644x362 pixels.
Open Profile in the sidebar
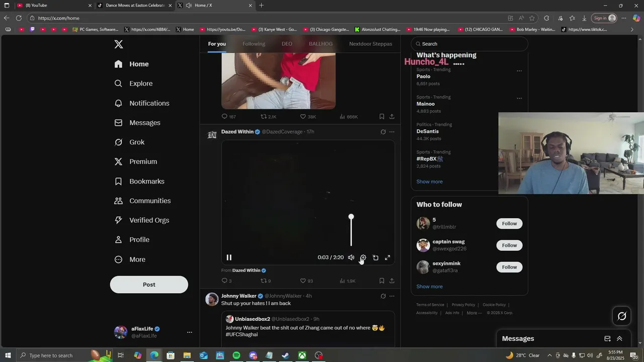point(132,240)
